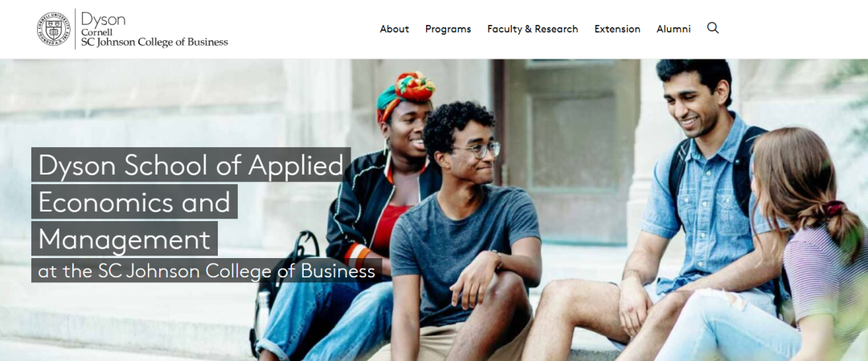Click the Cornell University seal logo
The width and height of the screenshot is (868, 361).
click(54, 29)
